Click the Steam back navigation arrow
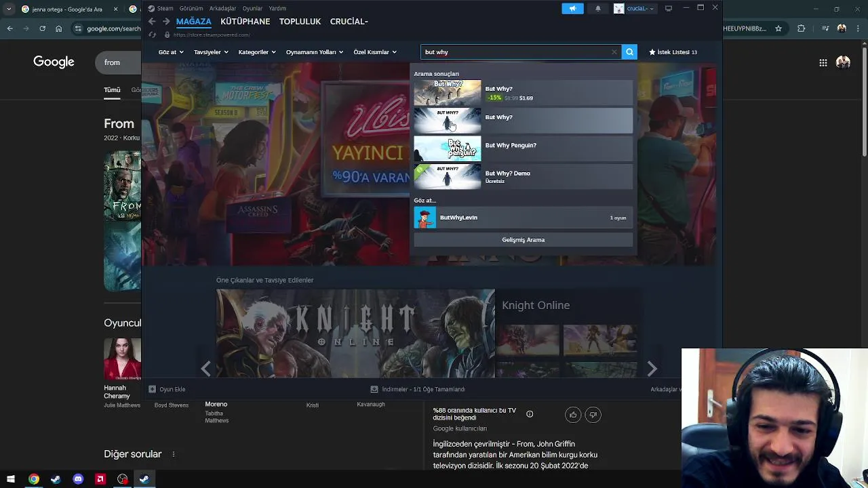868x488 pixels. tap(152, 22)
